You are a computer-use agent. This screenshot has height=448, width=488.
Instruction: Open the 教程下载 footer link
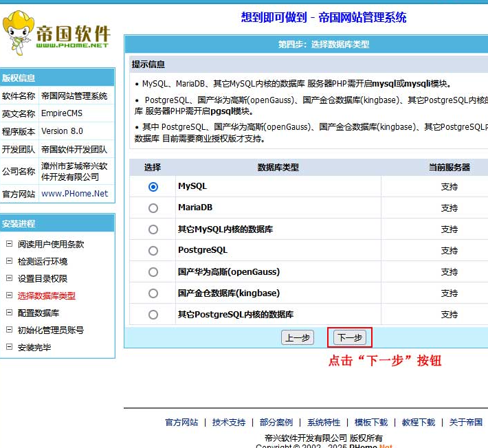point(419,423)
